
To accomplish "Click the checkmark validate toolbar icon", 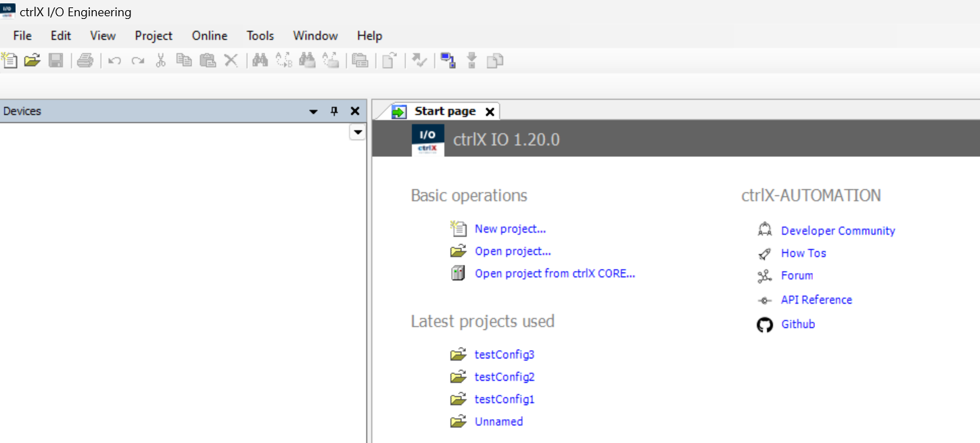I will point(419,60).
